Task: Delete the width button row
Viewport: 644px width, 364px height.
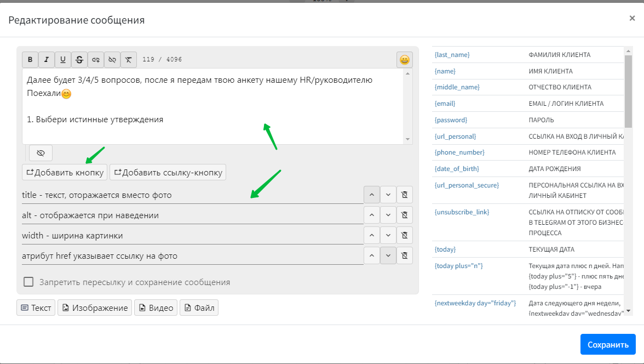Action: pos(405,235)
